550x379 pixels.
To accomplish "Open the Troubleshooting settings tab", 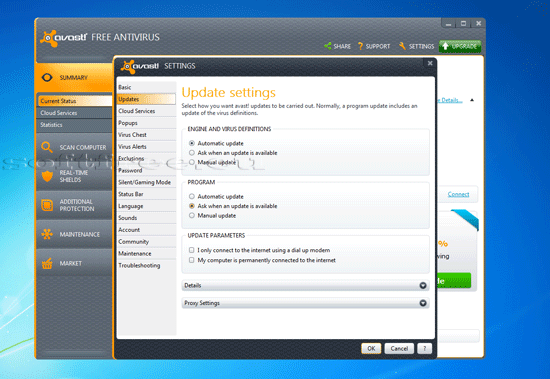I will pos(146,265).
